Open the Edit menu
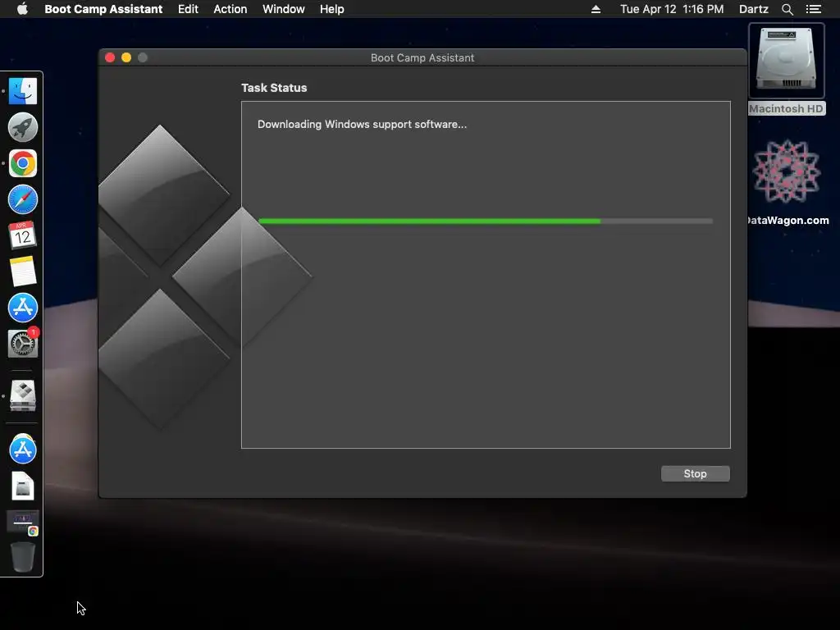This screenshot has height=630, width=840. (188, 9)
